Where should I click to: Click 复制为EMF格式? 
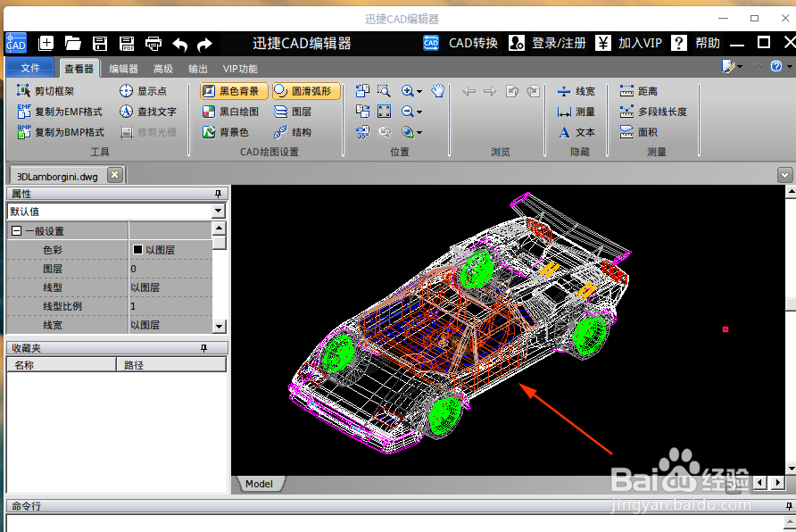pos(60,112)
